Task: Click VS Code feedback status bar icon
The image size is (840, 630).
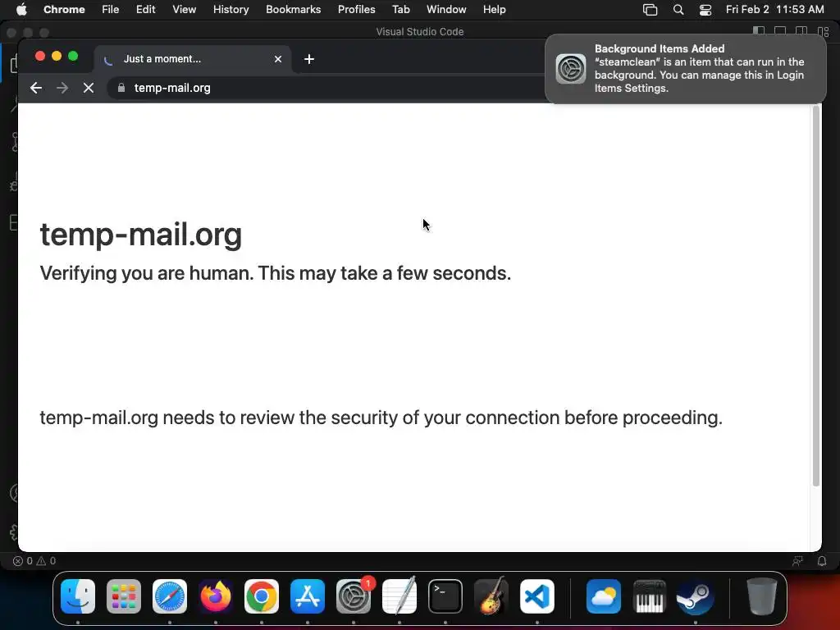Action: tap(797, 561)
